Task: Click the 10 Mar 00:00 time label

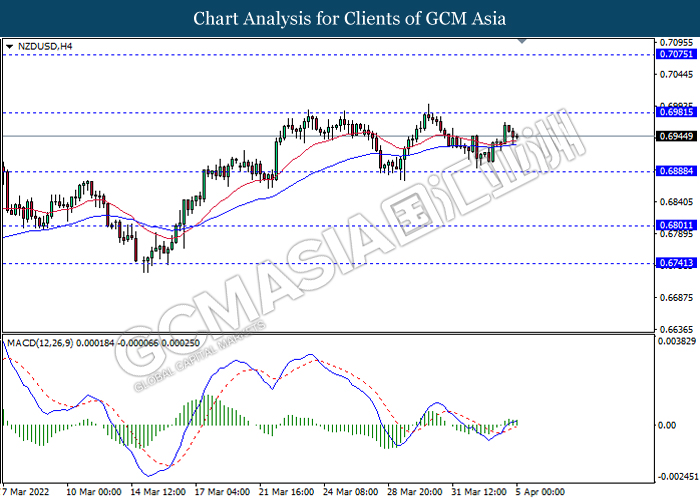Action: click(94, 492)
